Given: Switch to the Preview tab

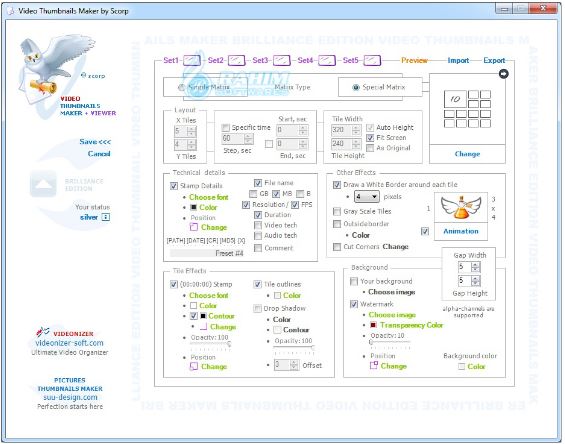Looking at the screenshot, I should [414, 60].
